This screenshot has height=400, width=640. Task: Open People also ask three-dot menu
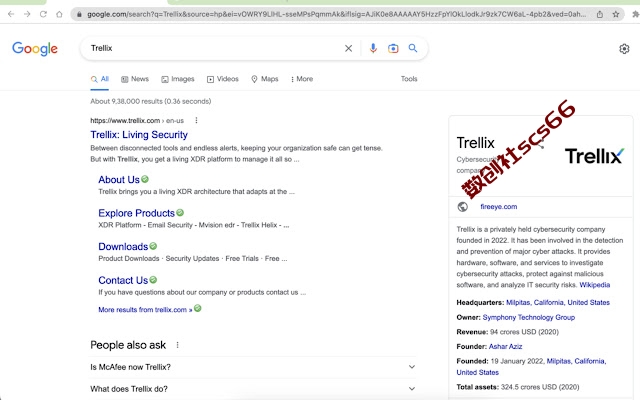pos(178,345)
